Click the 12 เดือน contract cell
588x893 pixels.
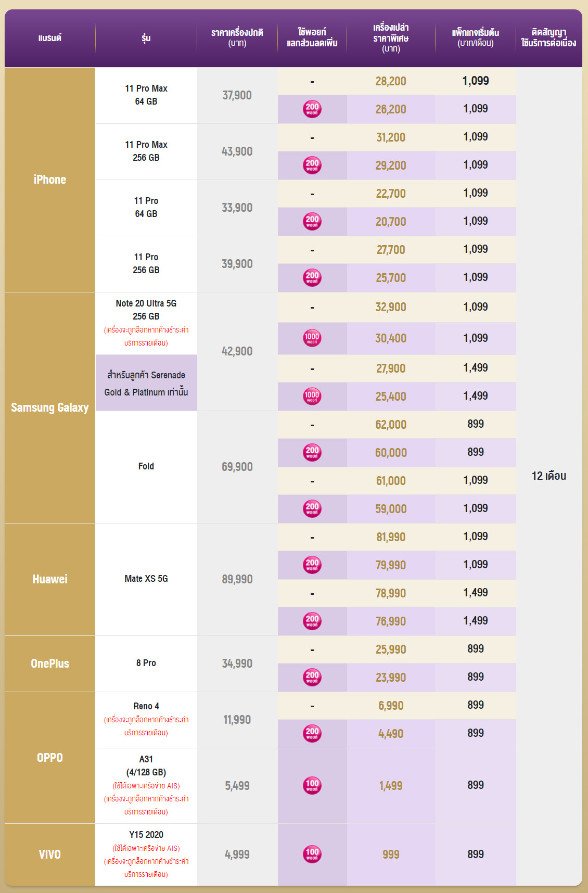[x=549, y=476]
